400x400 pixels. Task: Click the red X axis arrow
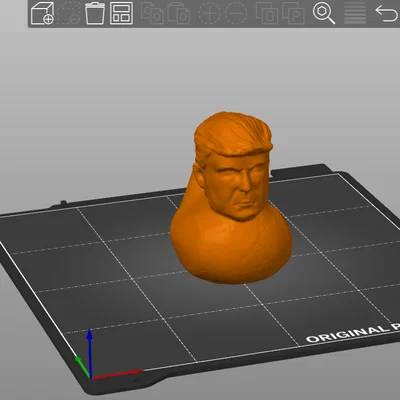117,374
